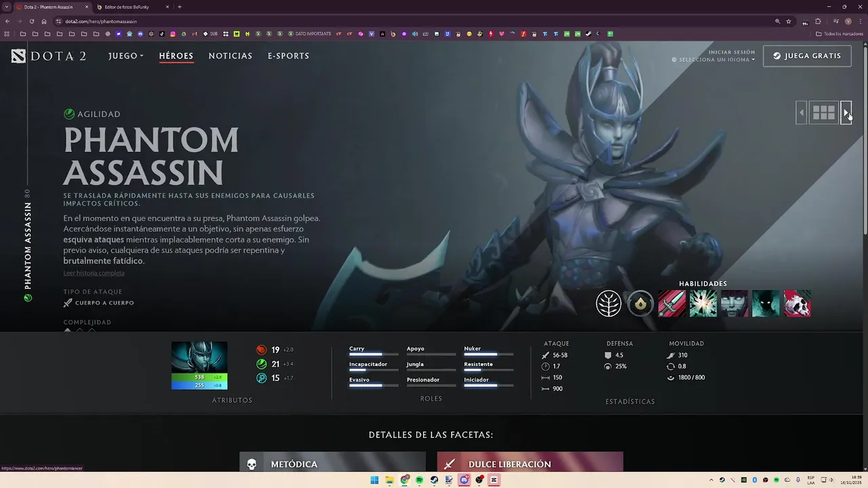
Task: Open the Instagram bookmark icon
Action: pyautogui.click(x=173, y=34)
